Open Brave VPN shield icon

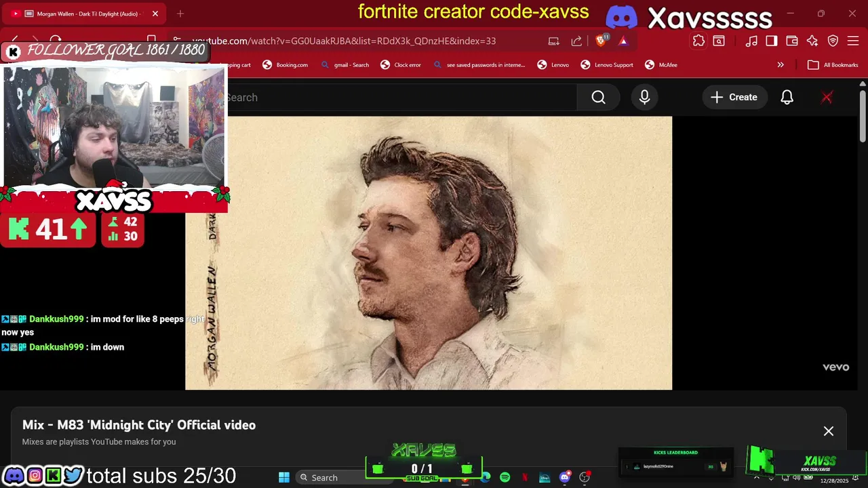coord(833,41)
